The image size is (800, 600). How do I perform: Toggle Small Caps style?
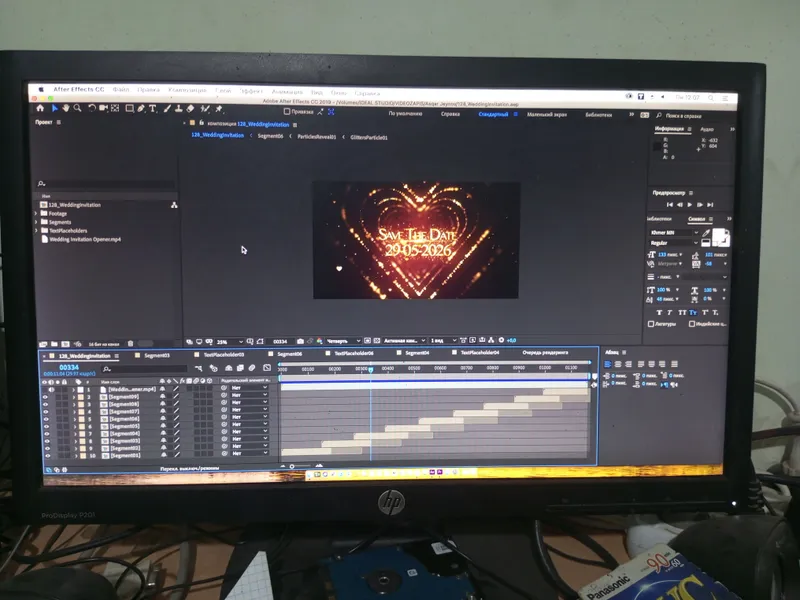693,312
